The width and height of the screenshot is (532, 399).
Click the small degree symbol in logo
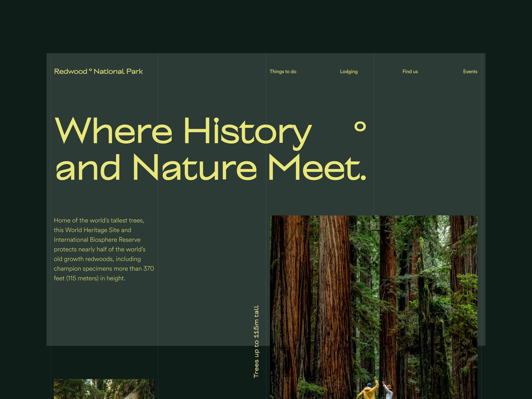point(90,70)
